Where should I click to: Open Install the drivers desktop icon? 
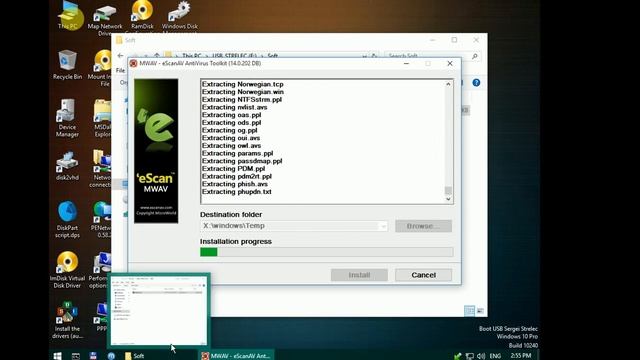[67, 321]
